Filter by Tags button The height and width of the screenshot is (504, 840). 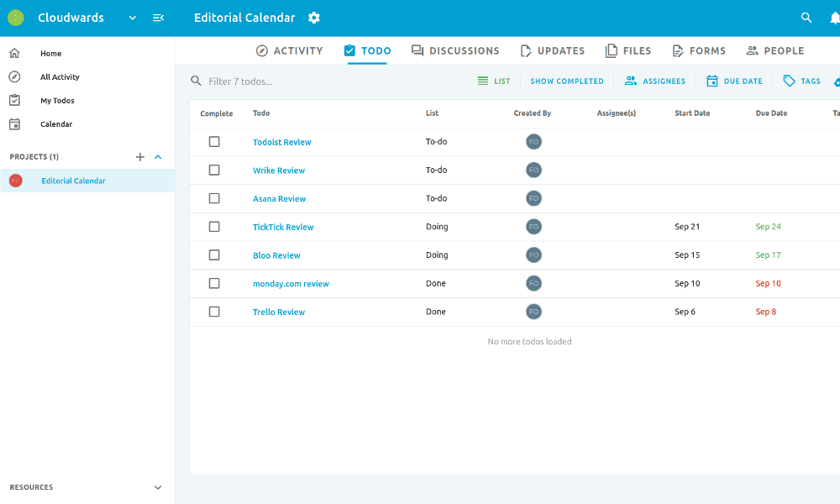802,81
